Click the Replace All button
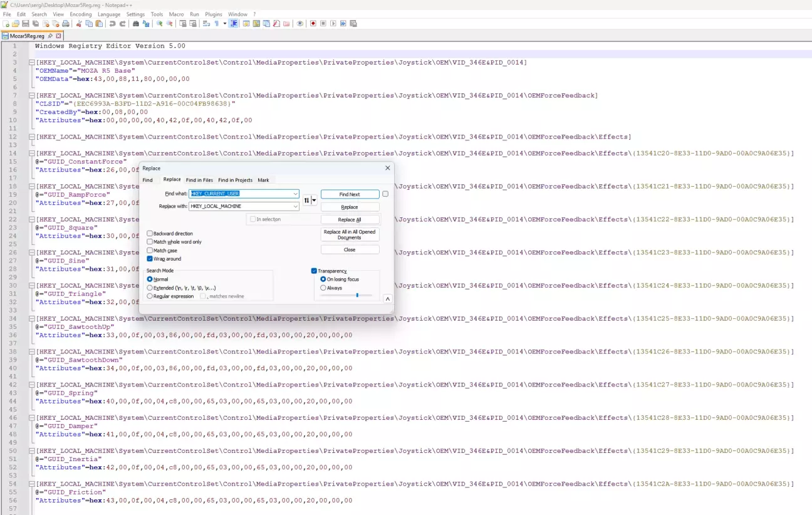Viewport: 812px width, 515px height. 350,219
